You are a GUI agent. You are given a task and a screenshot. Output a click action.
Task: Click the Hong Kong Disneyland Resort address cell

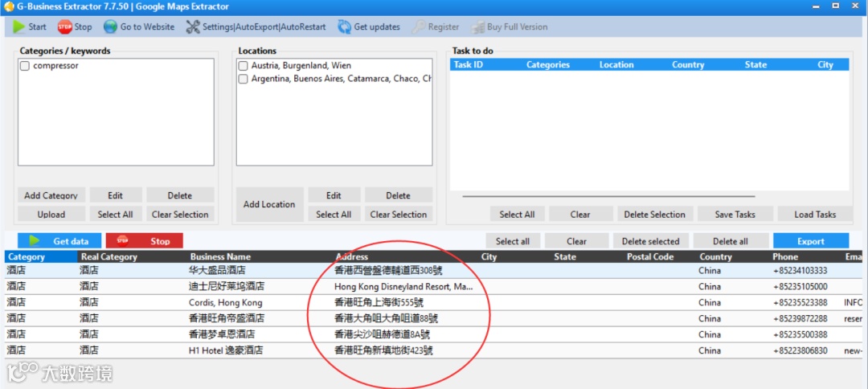point(403,287)
